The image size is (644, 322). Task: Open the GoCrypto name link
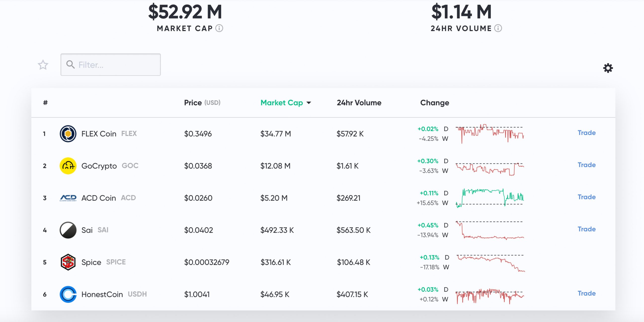pos(99,166)
